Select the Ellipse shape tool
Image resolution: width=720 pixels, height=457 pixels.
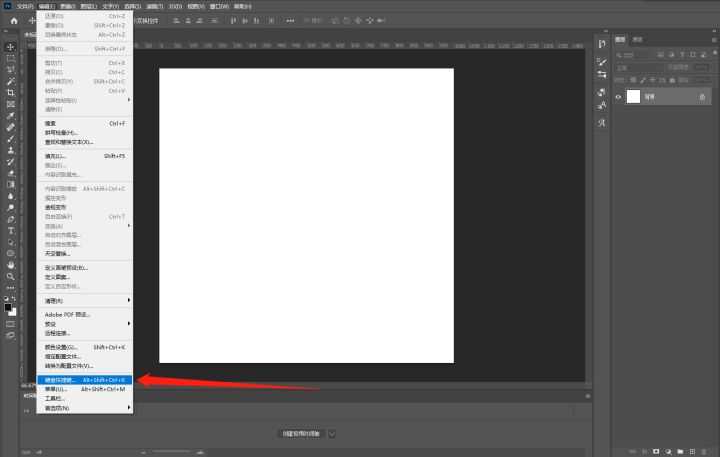pyautogui.click(x=11, y=254)
